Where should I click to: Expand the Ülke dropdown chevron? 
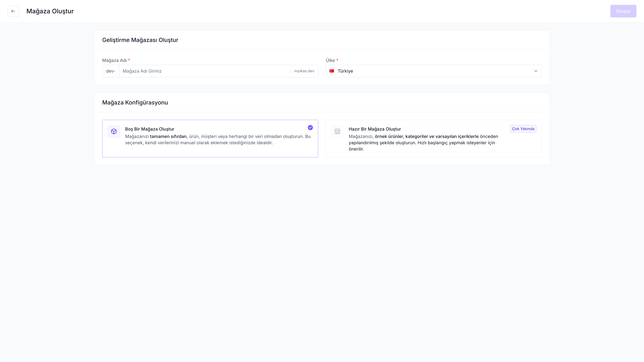point(536,71)
